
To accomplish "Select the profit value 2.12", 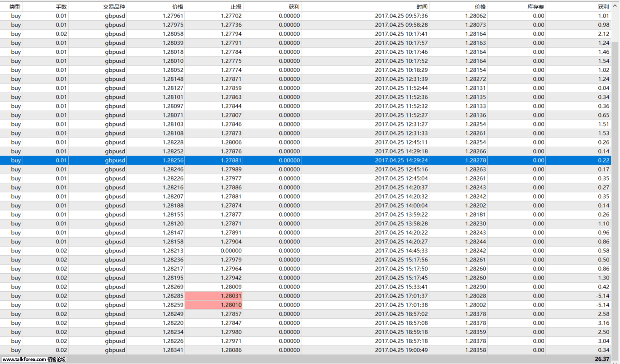I will coord(603,34).
